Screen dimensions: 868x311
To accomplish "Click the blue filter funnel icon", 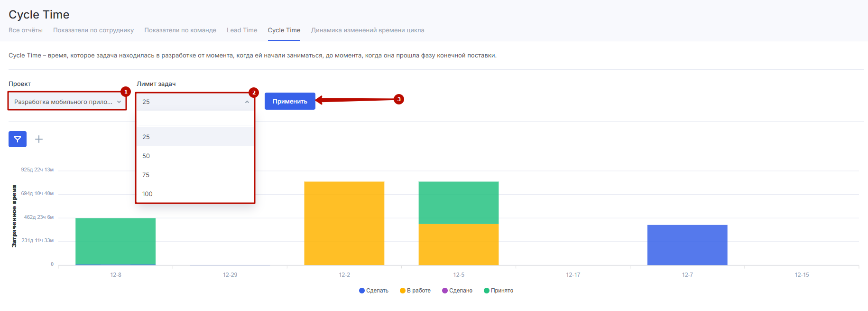I will pyautogui.click(x=18, y=139).
